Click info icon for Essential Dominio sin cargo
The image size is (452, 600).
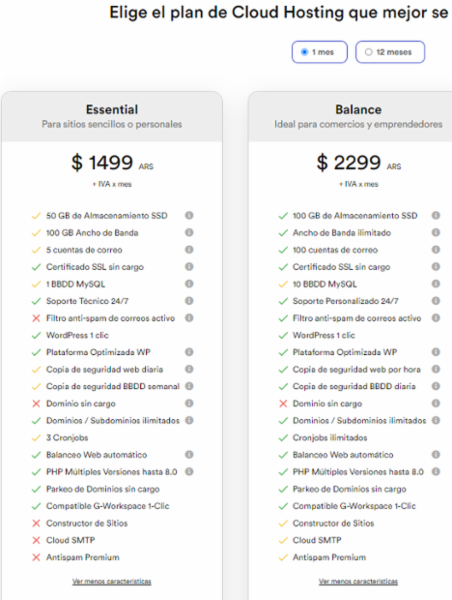189,403
